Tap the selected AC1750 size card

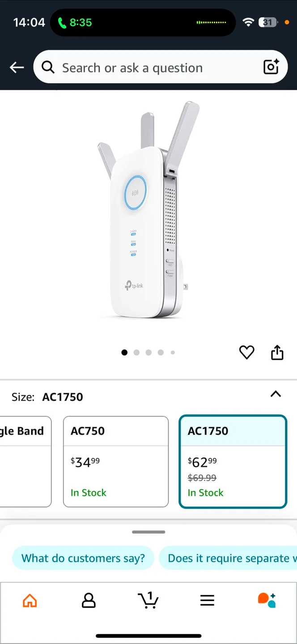pos(233,462)
